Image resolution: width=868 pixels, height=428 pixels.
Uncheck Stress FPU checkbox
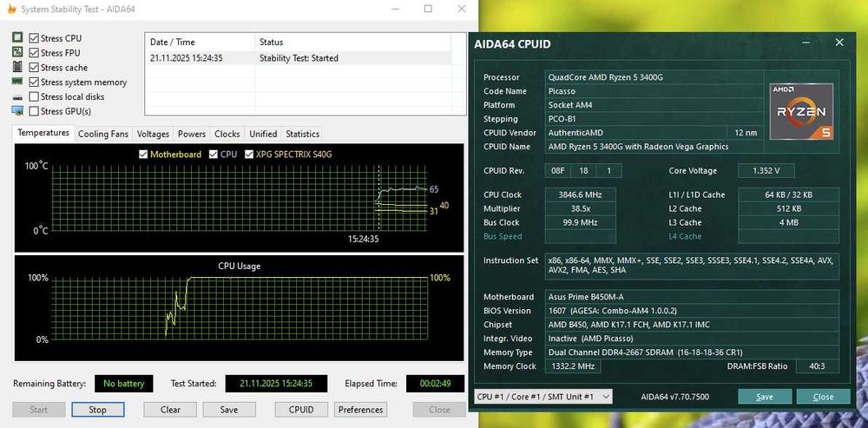click(34, 53)
